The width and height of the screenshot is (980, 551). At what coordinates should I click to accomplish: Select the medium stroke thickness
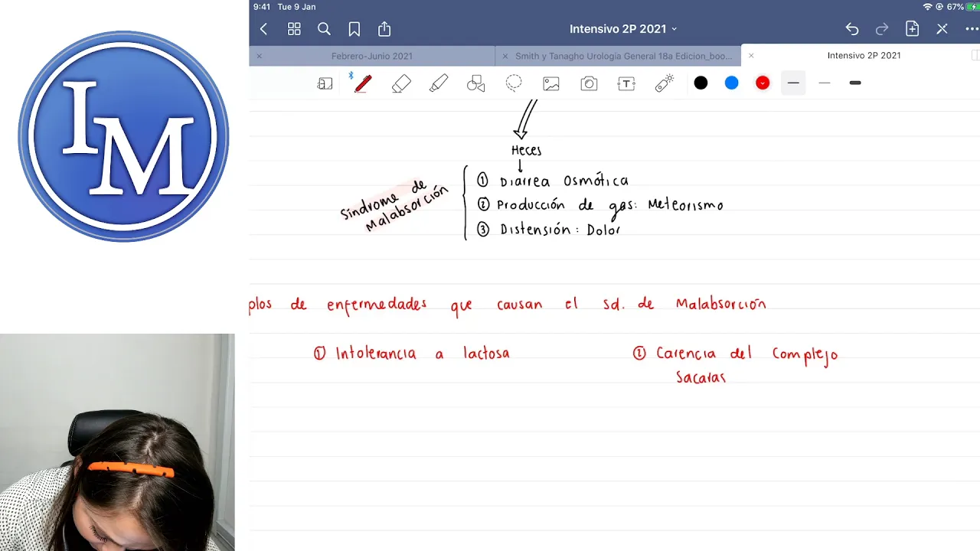pos(793,83)
